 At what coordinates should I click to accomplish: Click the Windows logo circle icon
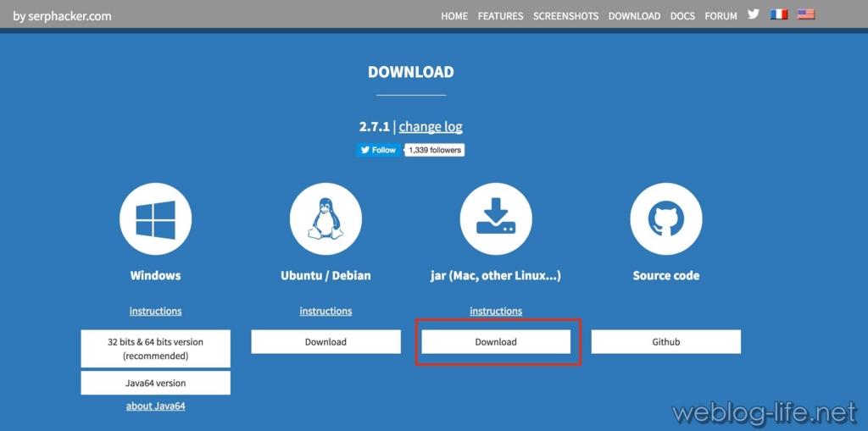pos(155,219)
